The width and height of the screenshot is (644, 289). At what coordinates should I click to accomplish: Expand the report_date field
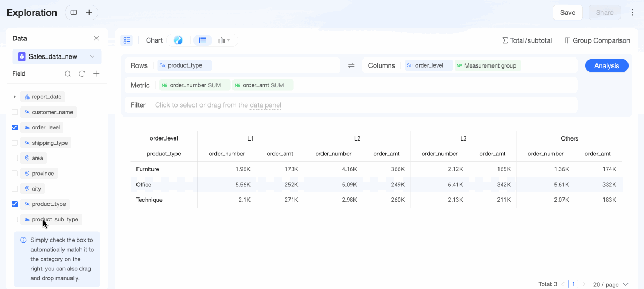pyautogui.click(x=15, y=97)
